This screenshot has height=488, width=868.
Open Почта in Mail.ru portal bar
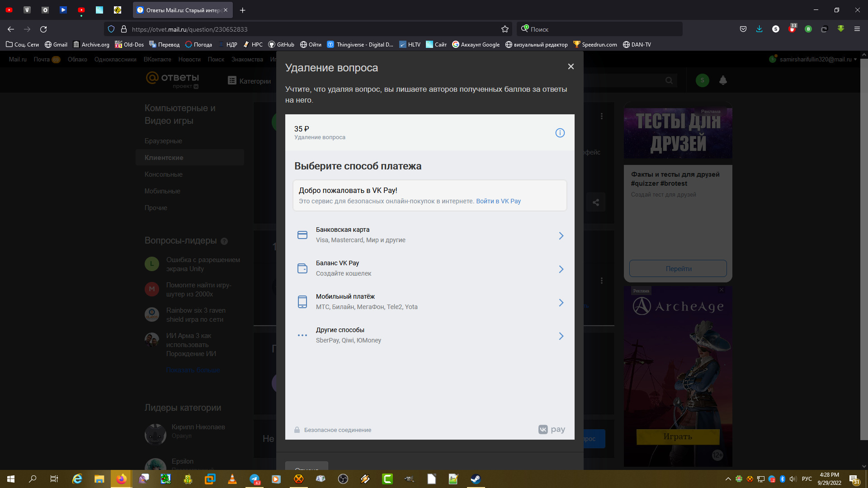click(42, 59)
